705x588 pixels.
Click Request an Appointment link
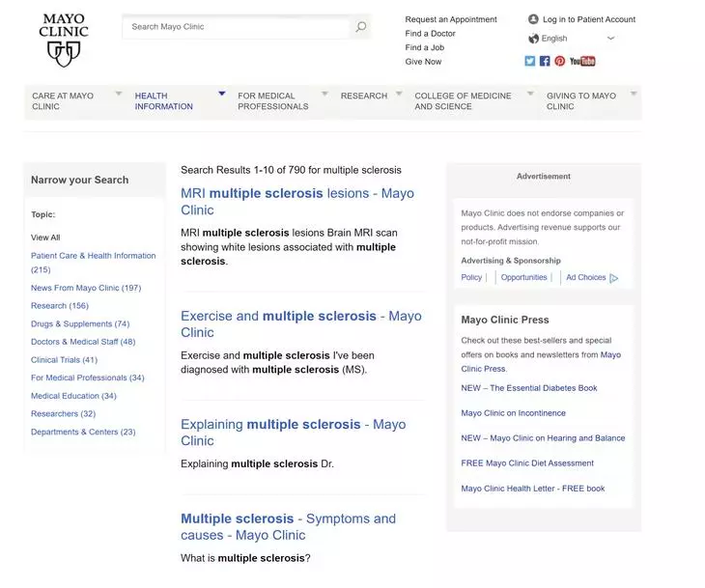pyautogui.click(x=451, y=19)
